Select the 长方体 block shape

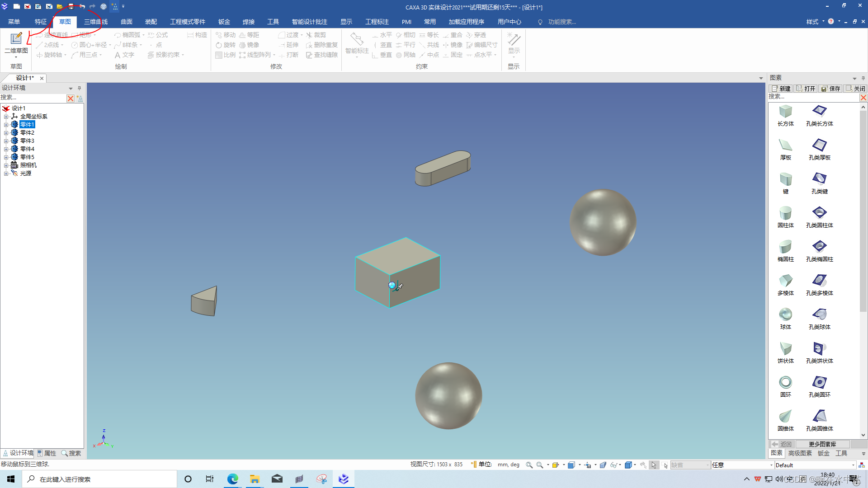(785, 112)
